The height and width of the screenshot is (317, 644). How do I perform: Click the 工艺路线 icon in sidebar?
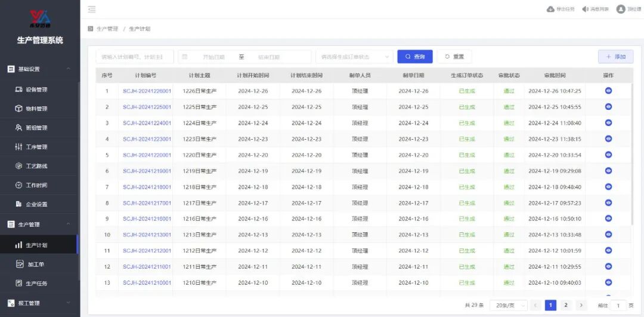pyautogui.click(x=18, y=166)
